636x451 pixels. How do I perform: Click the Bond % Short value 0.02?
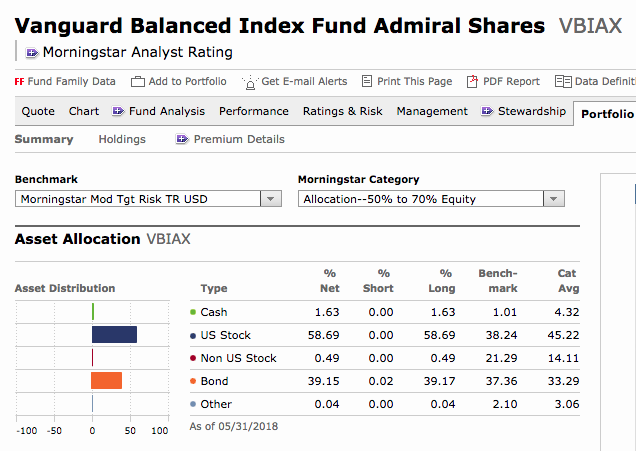pyautogui.click(x=381, y=381)
